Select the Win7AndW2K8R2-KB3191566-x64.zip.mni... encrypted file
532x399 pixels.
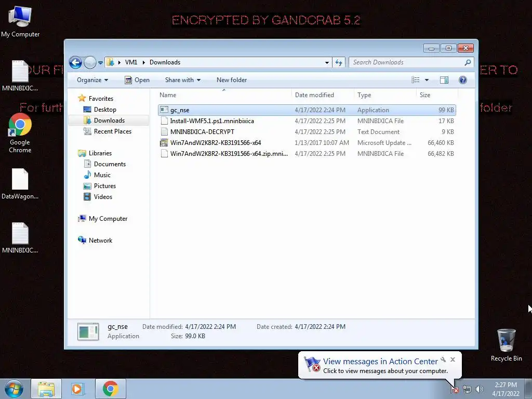tap(307, 153)
